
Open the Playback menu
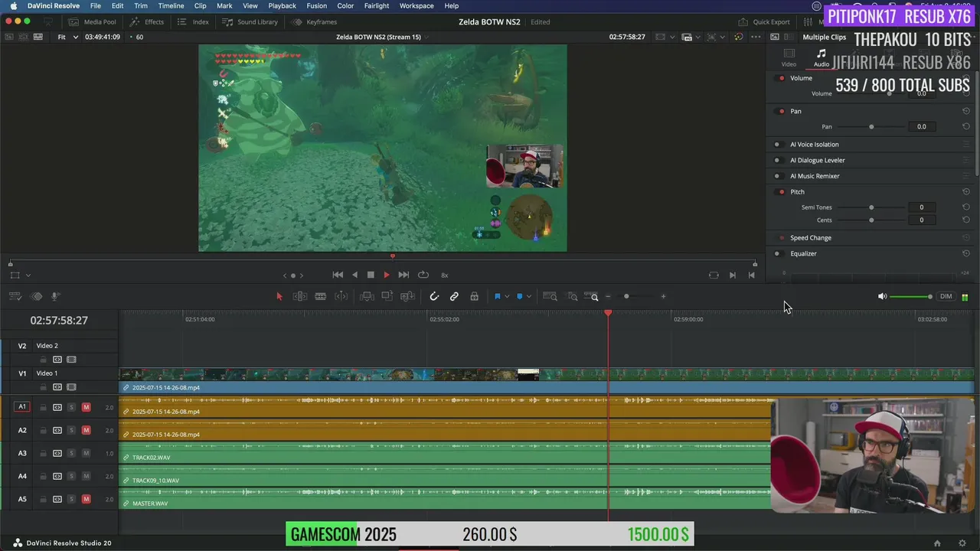tap(282, 5)
